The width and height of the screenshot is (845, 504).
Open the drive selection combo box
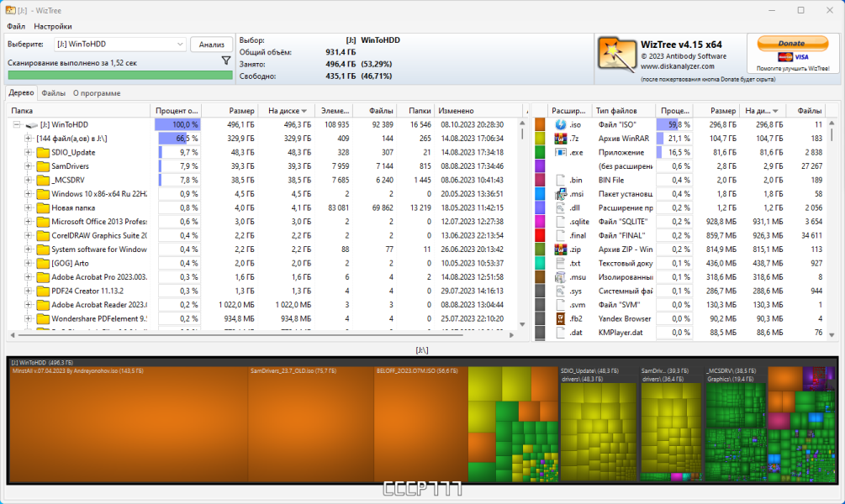pos(119,45)
